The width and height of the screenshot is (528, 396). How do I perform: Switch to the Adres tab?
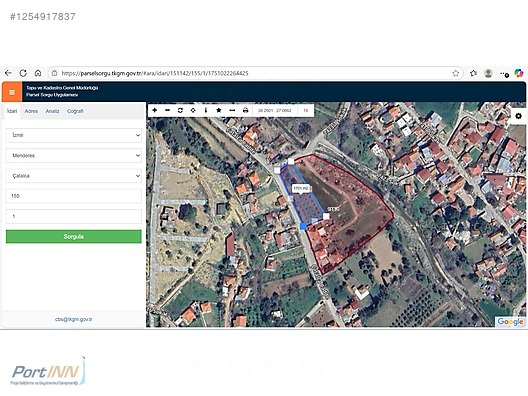tap(31, 111)
